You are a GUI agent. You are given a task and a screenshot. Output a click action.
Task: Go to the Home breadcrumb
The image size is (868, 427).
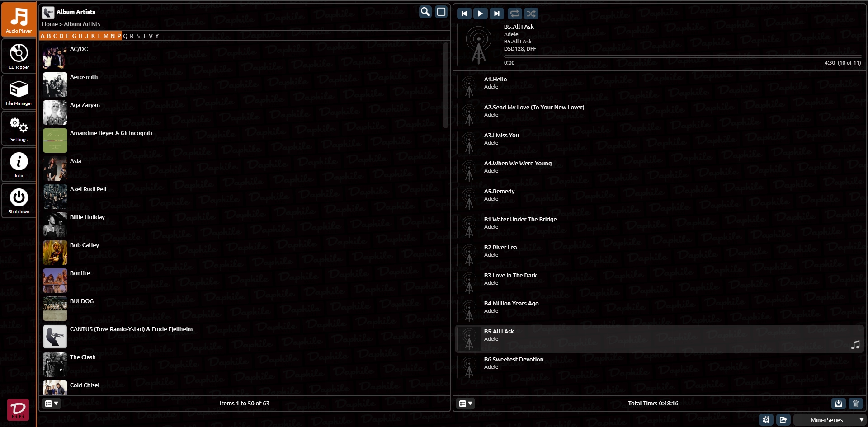click(x=50, y=24)
